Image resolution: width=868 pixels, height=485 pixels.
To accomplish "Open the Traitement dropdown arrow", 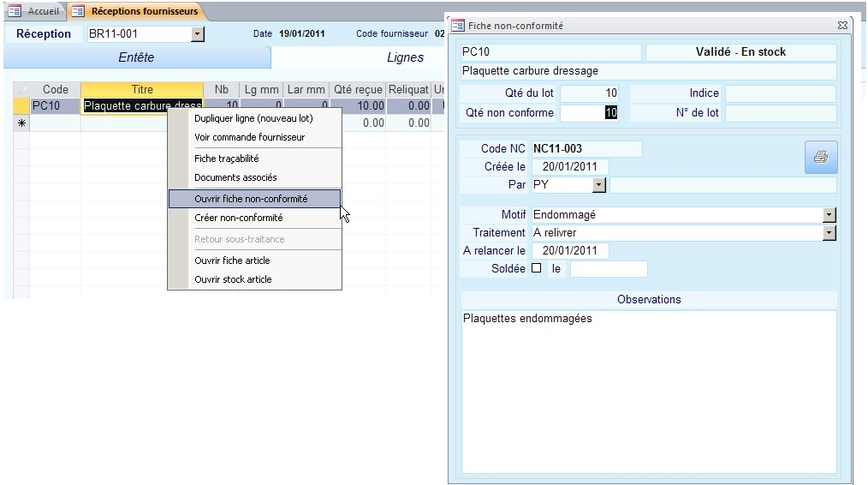I will click(x=829, y=233).
